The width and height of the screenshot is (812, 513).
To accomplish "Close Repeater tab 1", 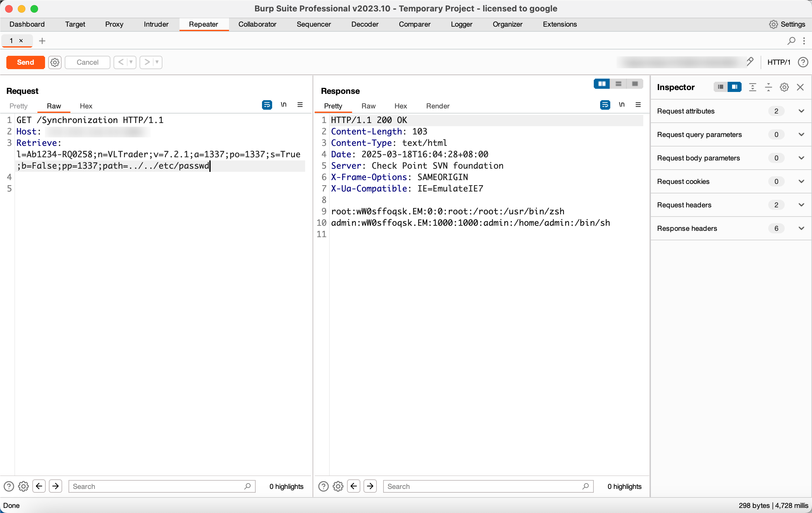I will (21, 41).
